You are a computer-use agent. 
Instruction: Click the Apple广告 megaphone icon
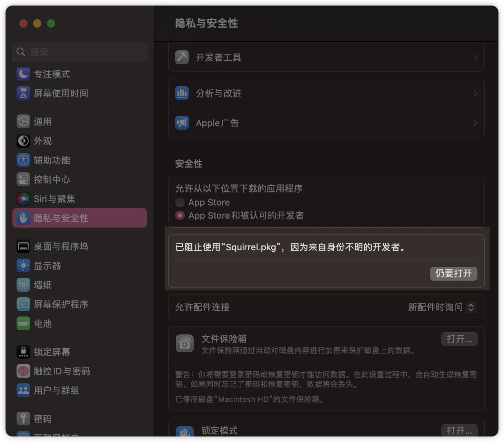coord(182,123)
